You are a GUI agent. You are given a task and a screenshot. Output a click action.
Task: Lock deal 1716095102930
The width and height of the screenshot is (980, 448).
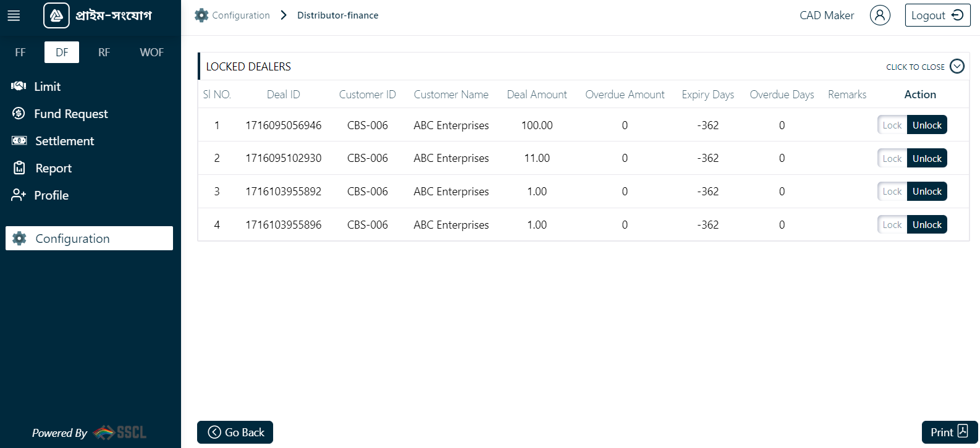(892, 158)
